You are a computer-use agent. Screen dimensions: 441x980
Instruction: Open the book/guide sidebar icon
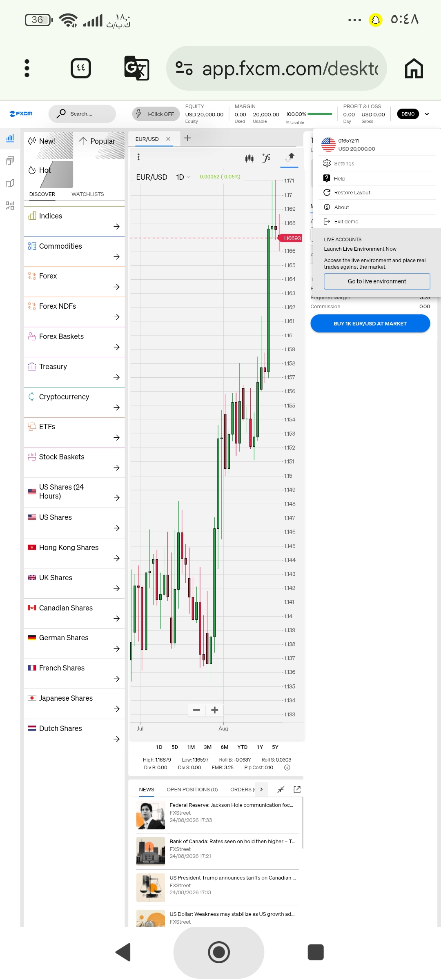[10, 183]
